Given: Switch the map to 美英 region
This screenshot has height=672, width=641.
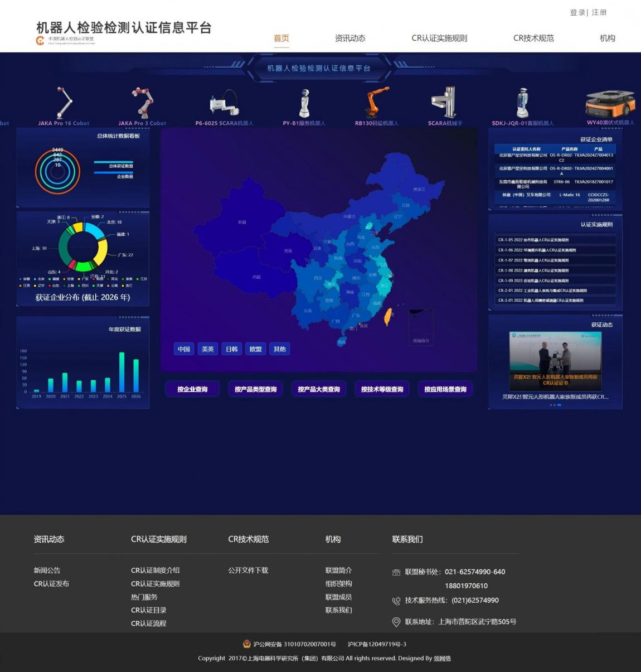Looking at the screenshot, I should tap(208, 349).
